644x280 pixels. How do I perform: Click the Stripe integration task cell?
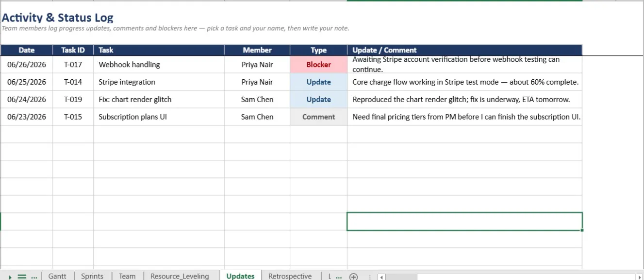[159, 82]
